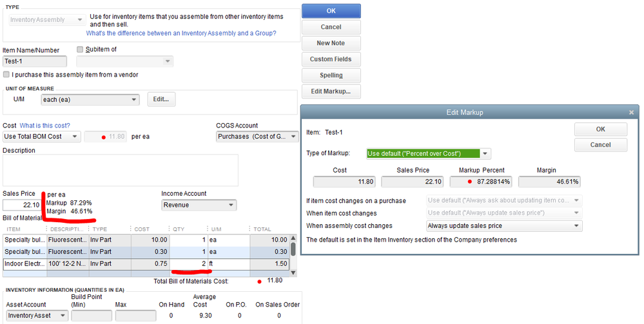Image resolution: width=644 pixels, height=324 pixels.
Task: Click the Max inventory field
Action: point(135,316)
